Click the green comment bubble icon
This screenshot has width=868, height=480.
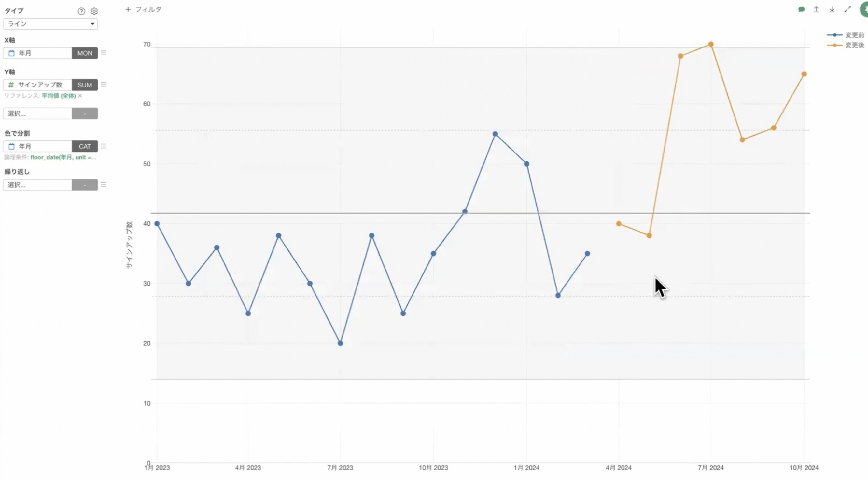(801, 9)
